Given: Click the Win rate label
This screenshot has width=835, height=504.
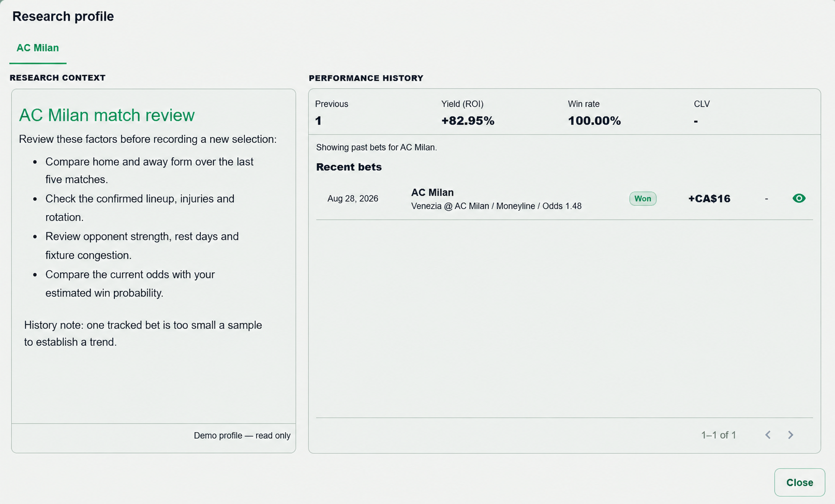Looking at the screenshot, I should tap(584, 104).
